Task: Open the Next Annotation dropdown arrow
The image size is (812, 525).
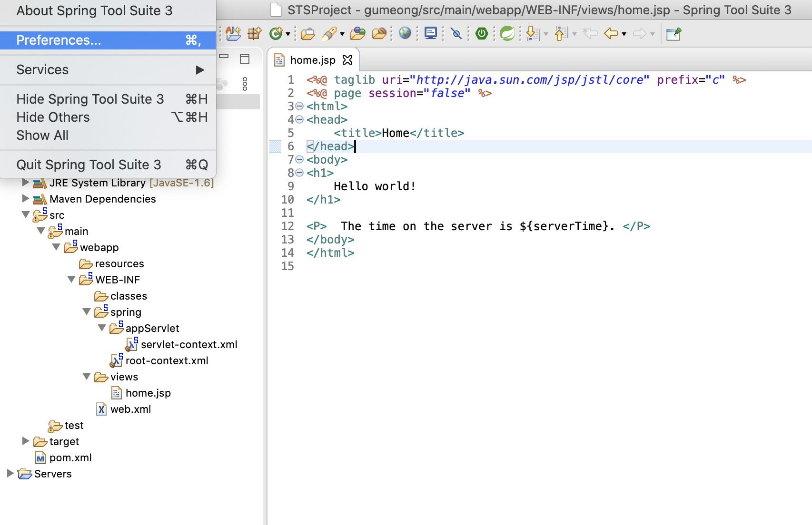Action: click(x=545, y=34)
